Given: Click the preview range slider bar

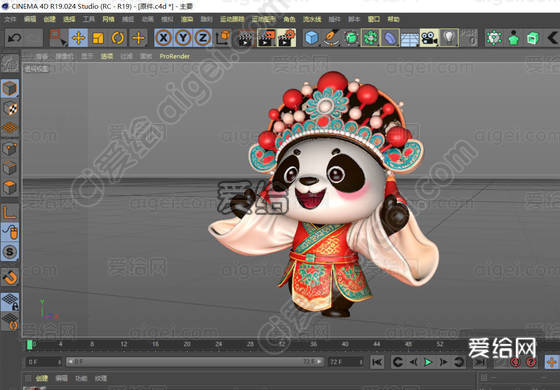Looking at the screenshot, I should (x=195, y=362).
